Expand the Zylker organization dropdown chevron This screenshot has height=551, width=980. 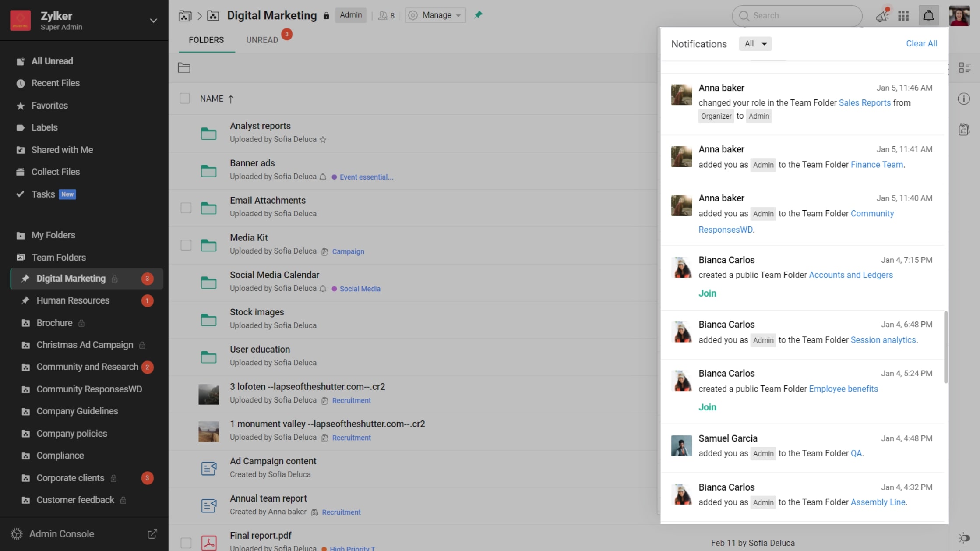point(153,21)
